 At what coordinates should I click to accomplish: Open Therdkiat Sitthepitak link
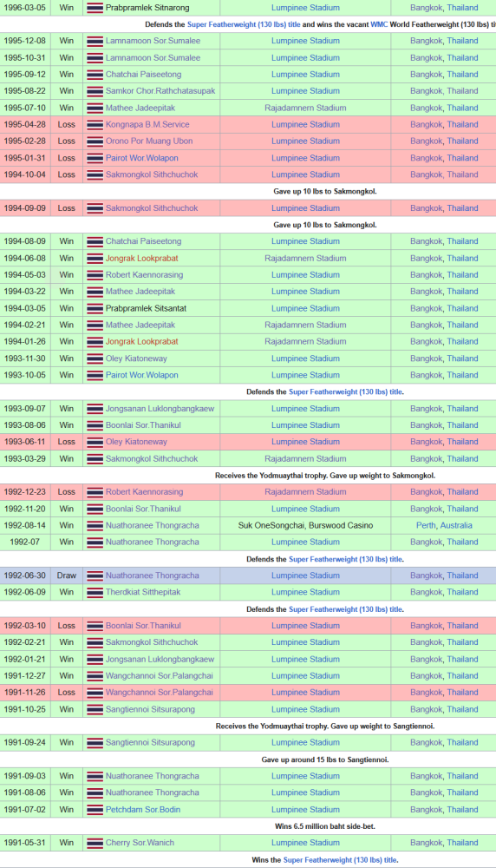point(143,592)
